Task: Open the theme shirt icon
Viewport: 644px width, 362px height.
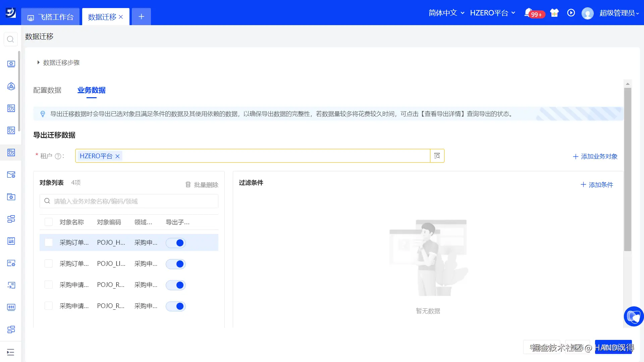Action: point(554,13)
